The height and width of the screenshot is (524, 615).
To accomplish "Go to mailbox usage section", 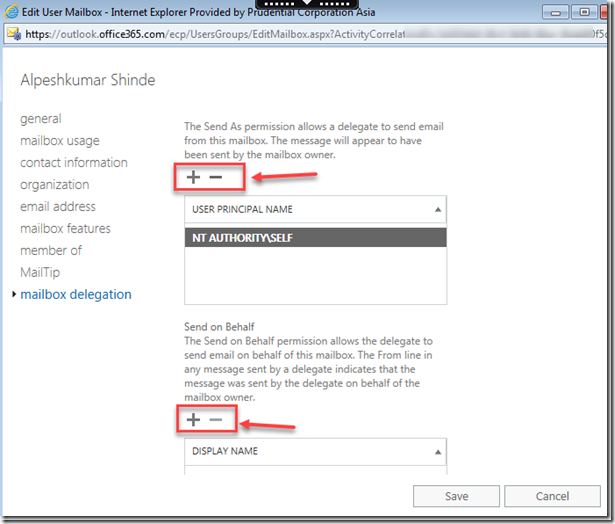I will (60, 141).
